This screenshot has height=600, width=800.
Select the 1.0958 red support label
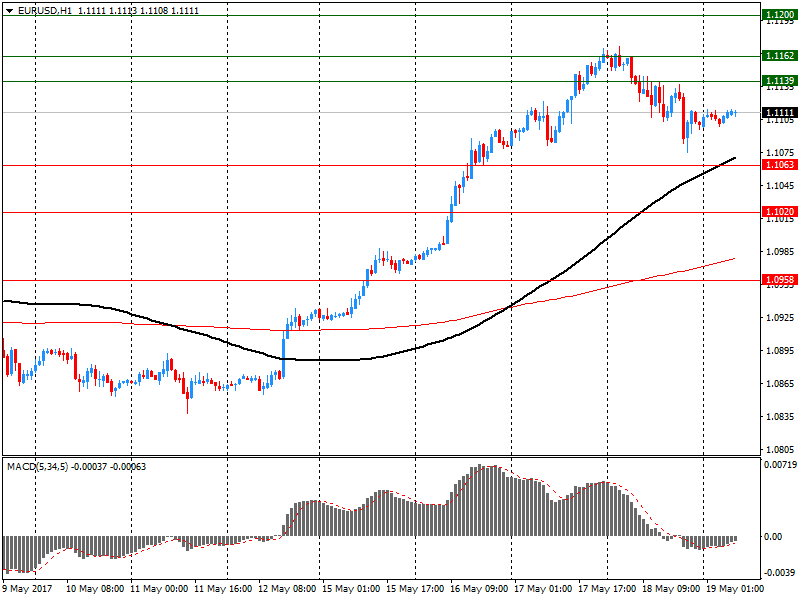[x=780, y=279]
